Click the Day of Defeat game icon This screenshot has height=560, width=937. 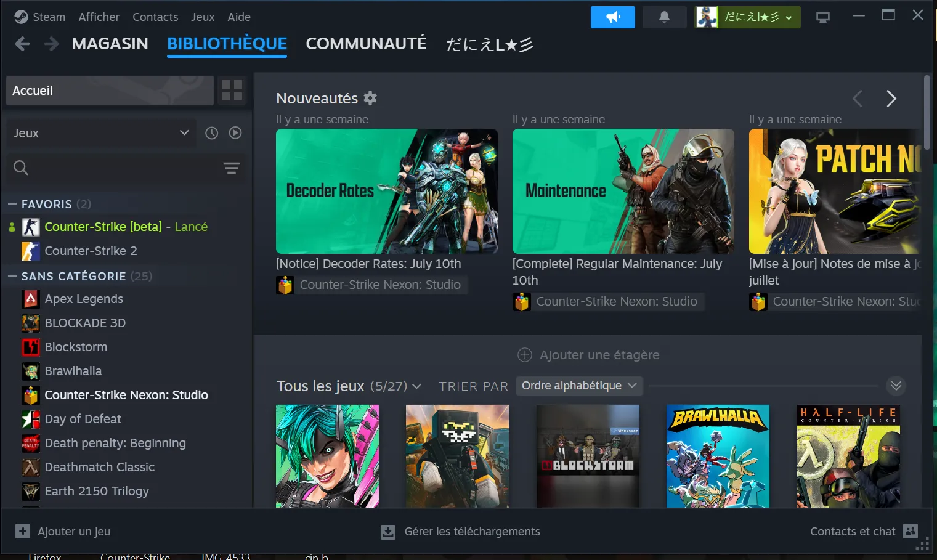31,419
